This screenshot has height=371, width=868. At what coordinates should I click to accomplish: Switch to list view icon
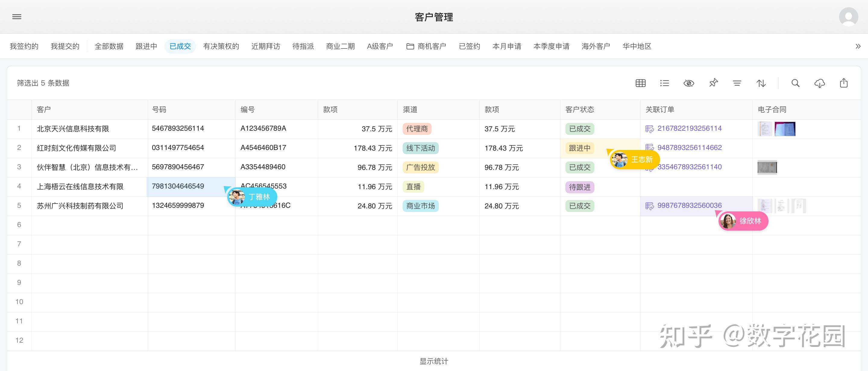(665, 83)
